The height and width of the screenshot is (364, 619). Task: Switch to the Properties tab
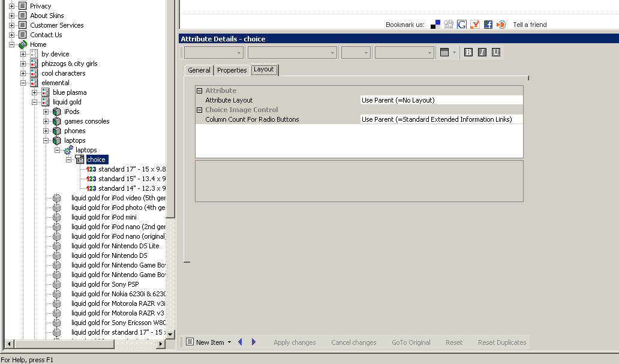232,70
